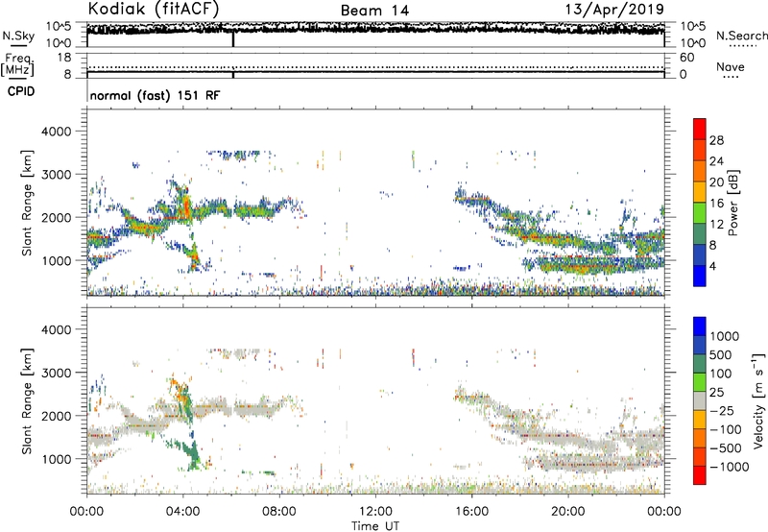
Task: Click the date "13/Apr/2019"
Action: point(614,10)
